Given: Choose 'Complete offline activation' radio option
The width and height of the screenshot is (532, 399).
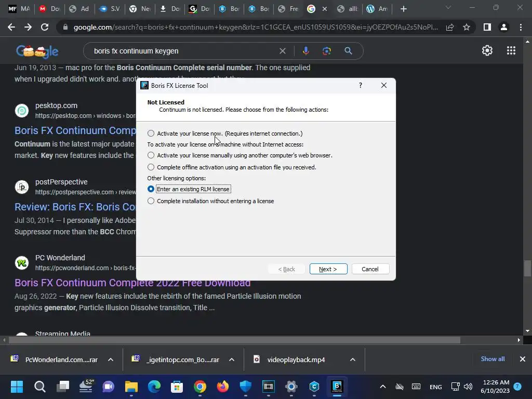Looking at the screenshot, I should pyautogui.click(x=151, y=167).
